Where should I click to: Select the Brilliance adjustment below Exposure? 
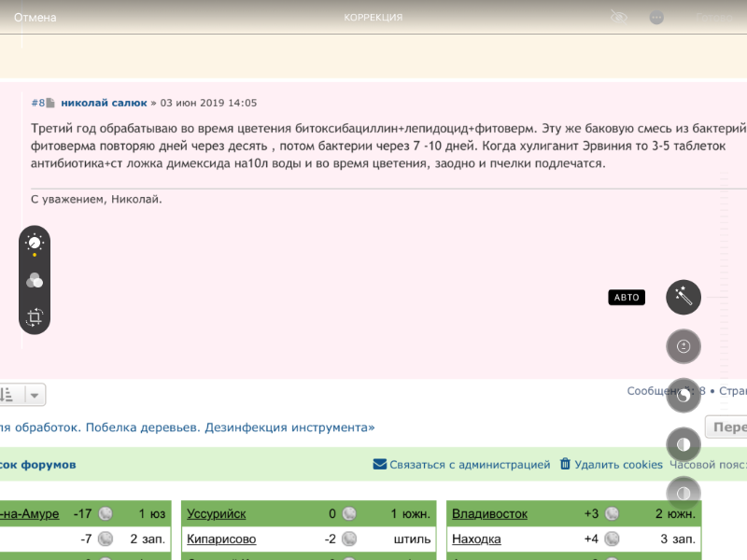(x=684, y=395)
